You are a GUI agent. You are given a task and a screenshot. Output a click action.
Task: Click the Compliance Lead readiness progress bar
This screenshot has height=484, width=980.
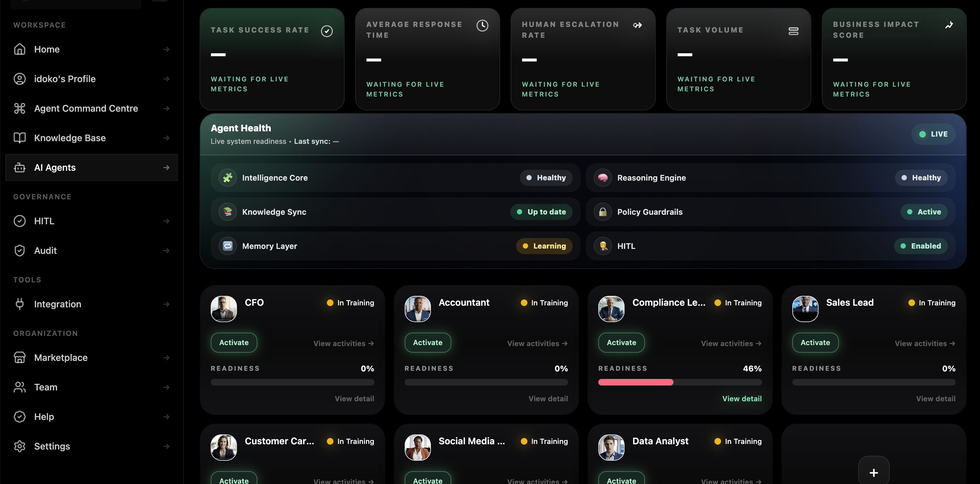[680, 382]
